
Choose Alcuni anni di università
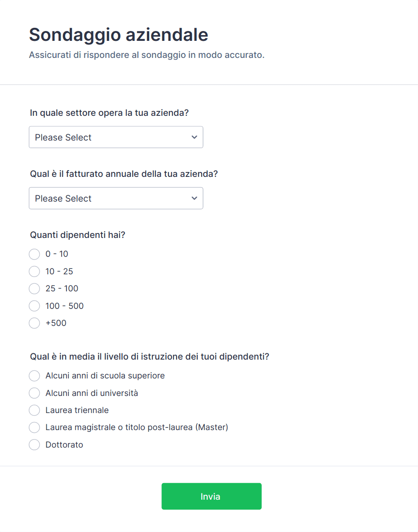(34, 393)
